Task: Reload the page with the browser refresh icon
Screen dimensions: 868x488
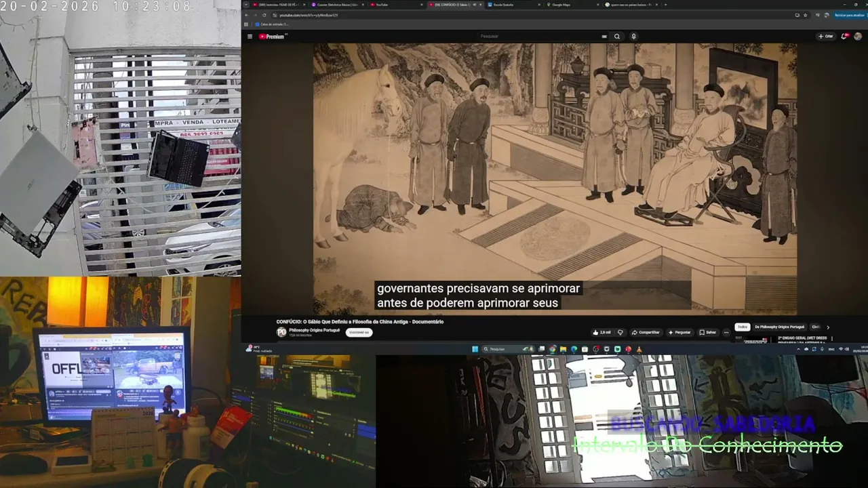Action: (x=265, y=15)
